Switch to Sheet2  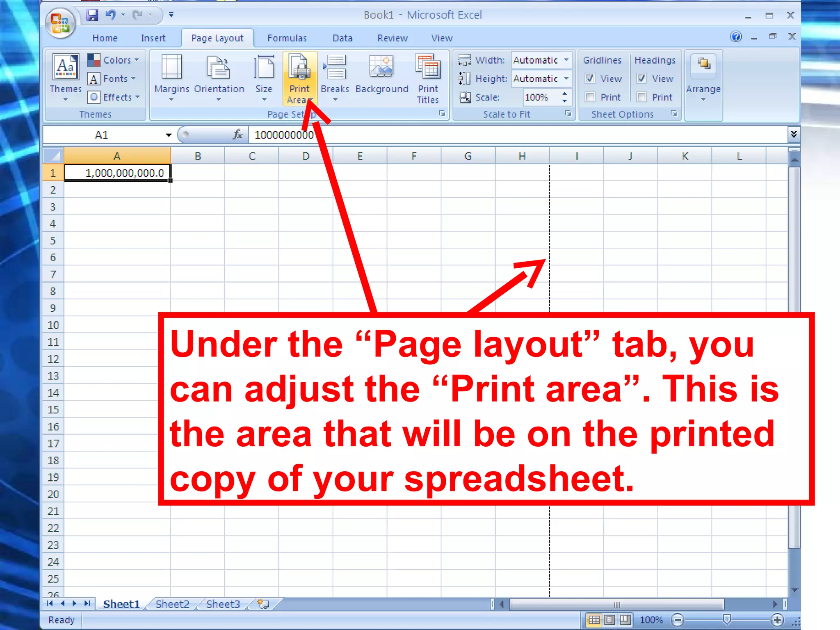[172, 604]
